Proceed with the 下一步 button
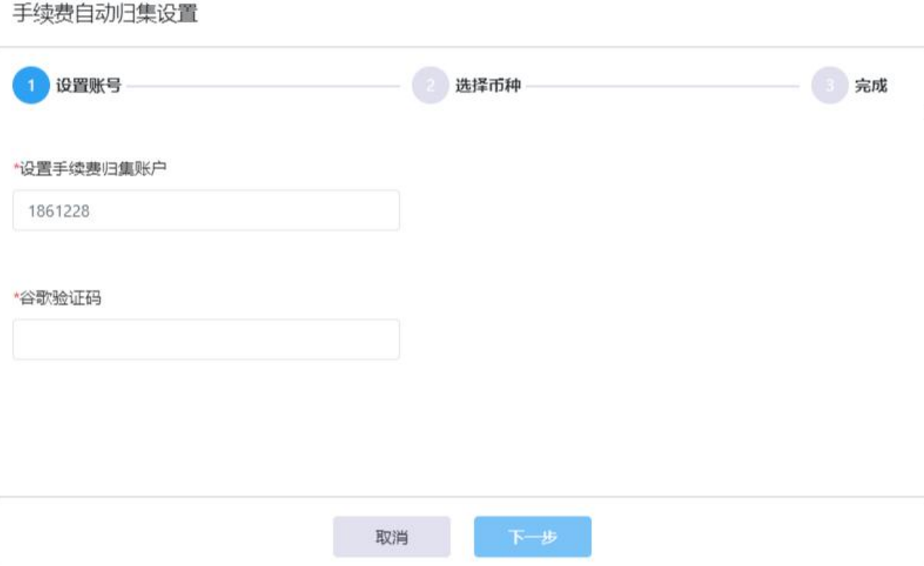 [x=533, y=537]
